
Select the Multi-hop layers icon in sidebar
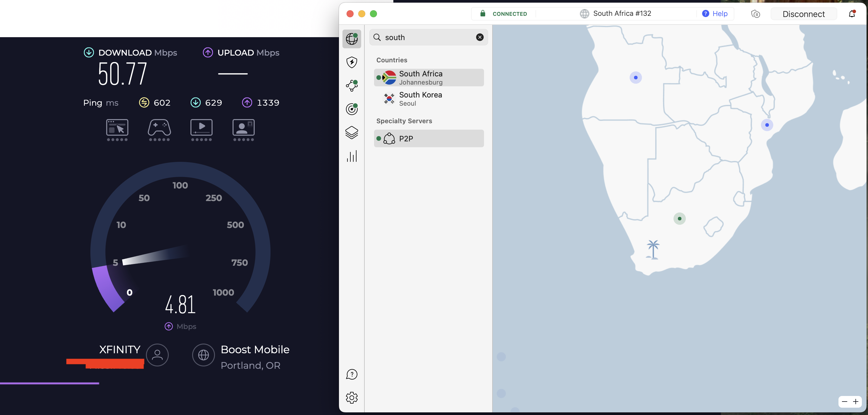[x=352, y=133]
